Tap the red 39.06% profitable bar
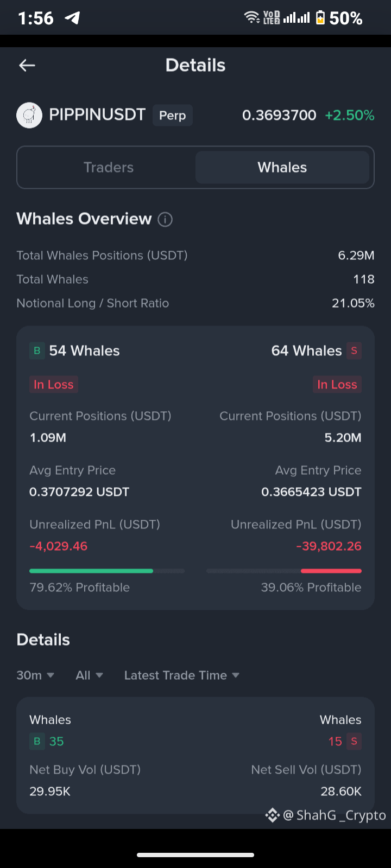The image size is (391, 868). pos(331,571)
